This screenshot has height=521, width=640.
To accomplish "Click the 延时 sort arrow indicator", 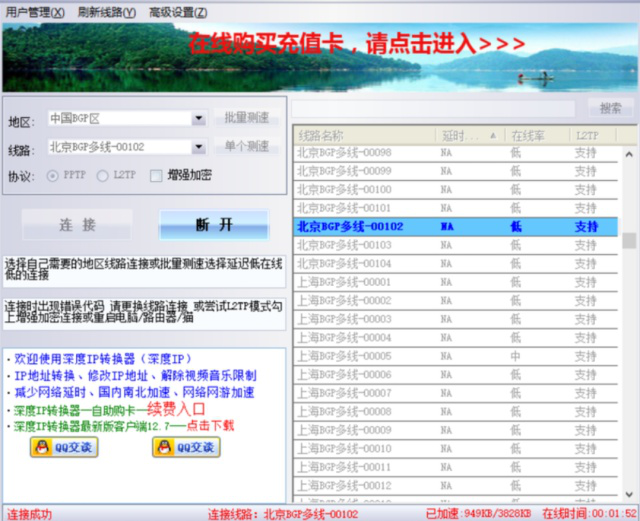I will pos(493,135).
